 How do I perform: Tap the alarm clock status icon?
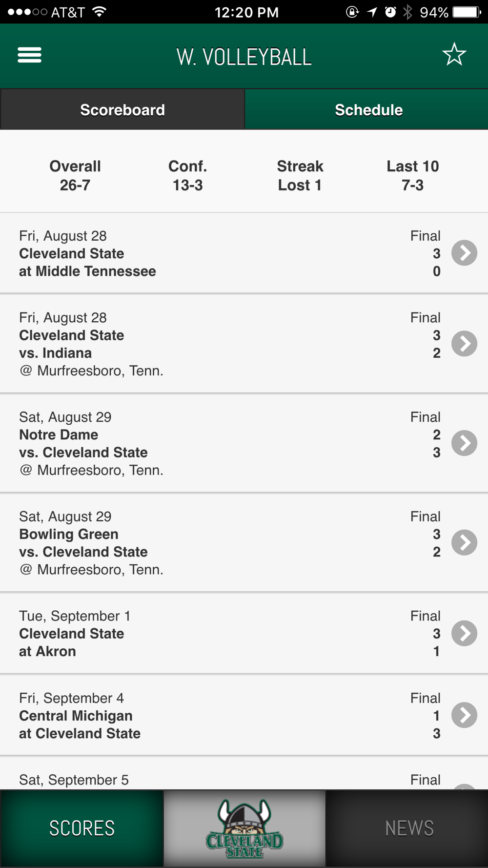390,12
